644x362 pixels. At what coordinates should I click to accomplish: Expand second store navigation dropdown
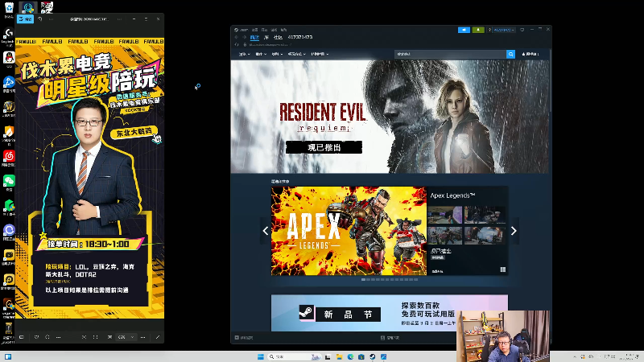261,54
